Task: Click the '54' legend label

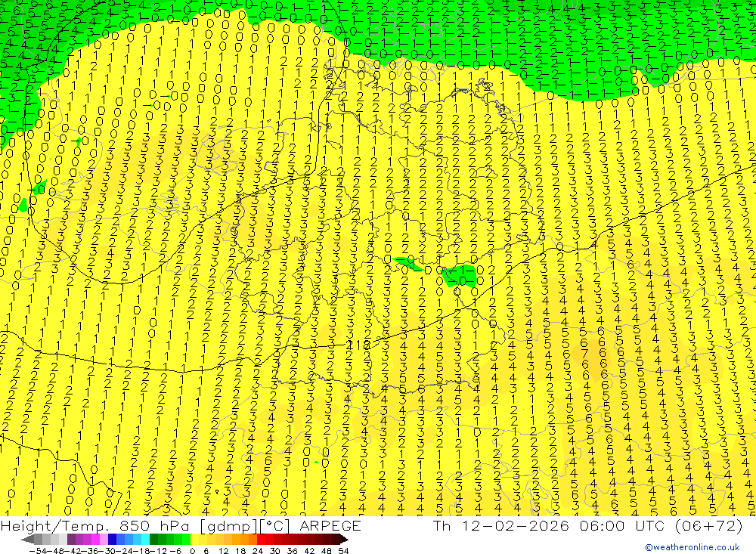Action: 343,551
